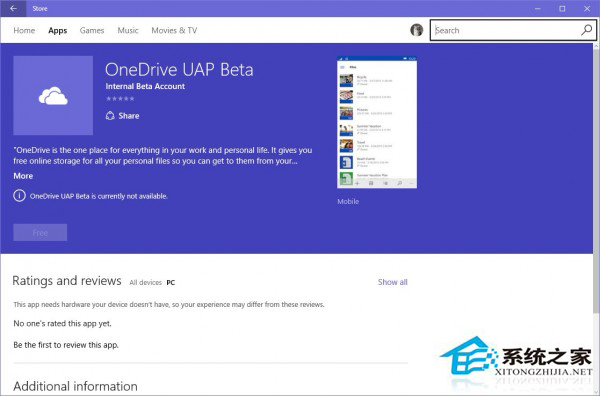
Task: Click the star rating row
Action: click(120, 99)
